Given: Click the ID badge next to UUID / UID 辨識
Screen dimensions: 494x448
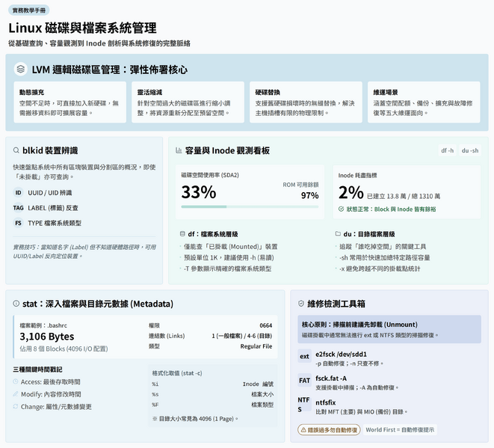Looking at the screenshot, I should 18,193.
